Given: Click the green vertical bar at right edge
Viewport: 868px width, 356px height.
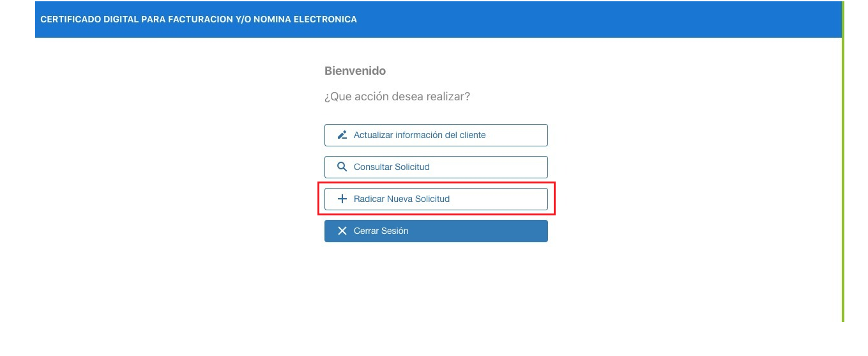Looking at the screenshot, I should (x=843, y=161).
